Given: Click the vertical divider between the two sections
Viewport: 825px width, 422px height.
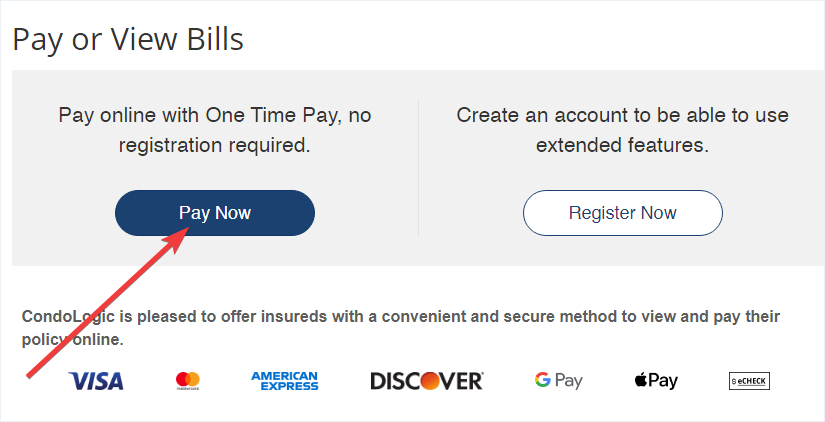Looking at the screenshot, I should tap(418, 168).
